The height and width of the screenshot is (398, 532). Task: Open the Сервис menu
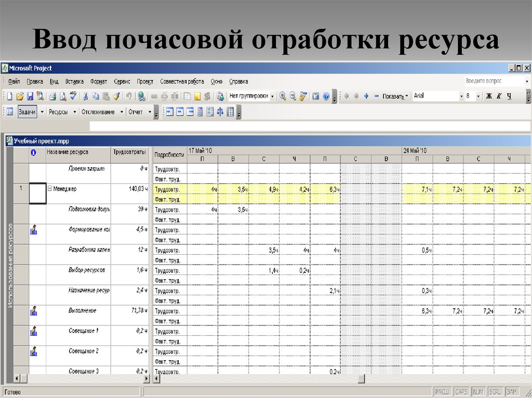pos(123,81)
